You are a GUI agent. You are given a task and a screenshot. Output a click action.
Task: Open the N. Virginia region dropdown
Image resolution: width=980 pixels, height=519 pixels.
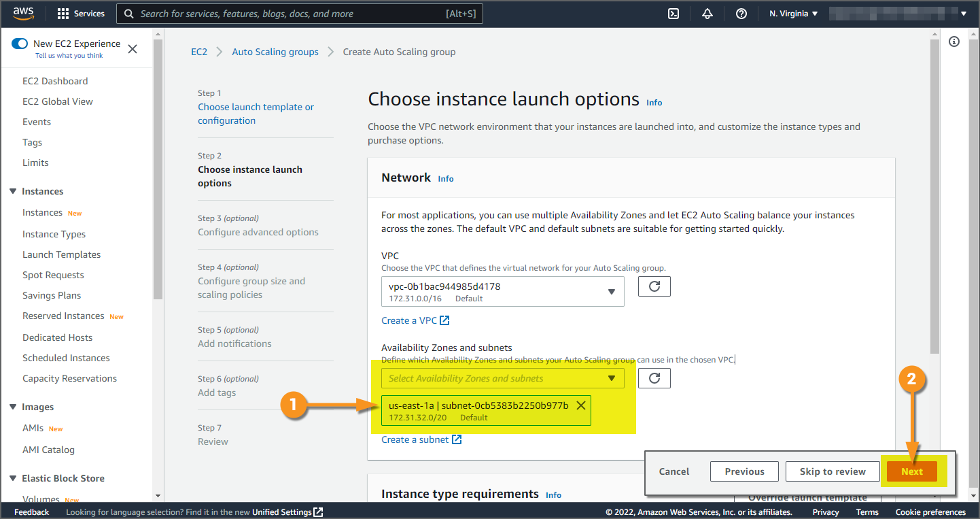coord(794,14)
